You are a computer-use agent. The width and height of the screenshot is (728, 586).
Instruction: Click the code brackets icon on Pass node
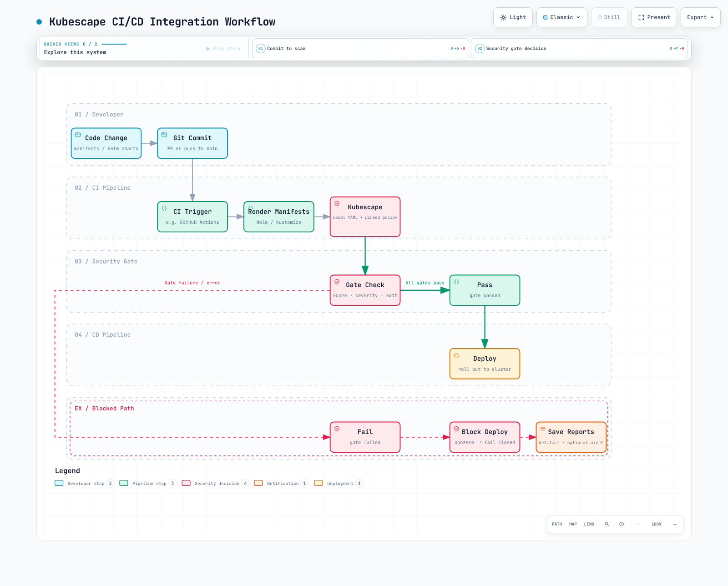point(457,282)
